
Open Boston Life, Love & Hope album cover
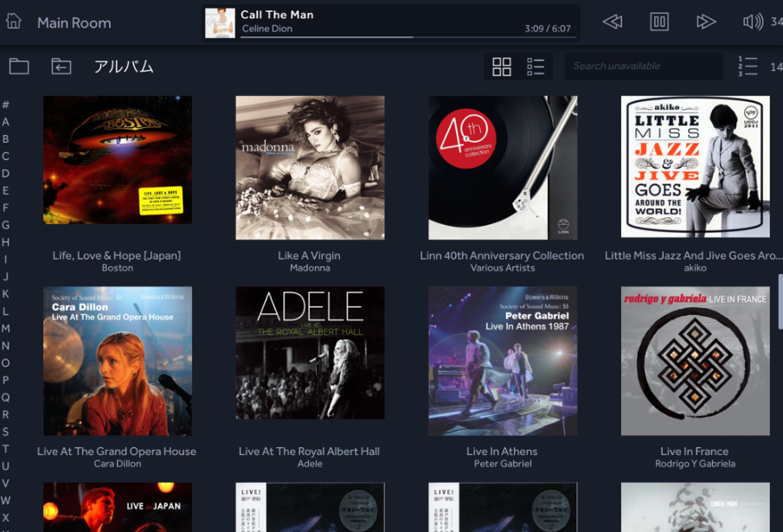tap(118, 160)
